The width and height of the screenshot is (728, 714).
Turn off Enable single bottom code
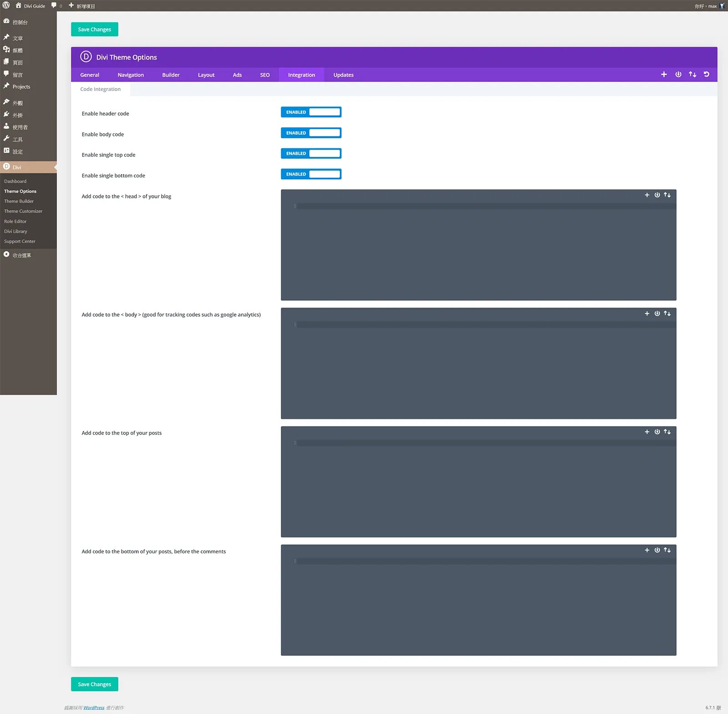(x=311, y=174)
